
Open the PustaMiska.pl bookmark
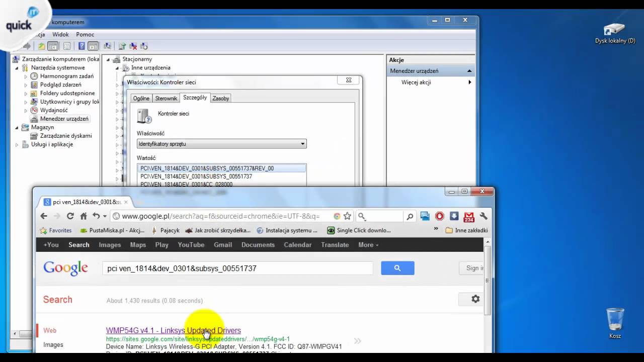pyautogui.click(x=113, y=230)
